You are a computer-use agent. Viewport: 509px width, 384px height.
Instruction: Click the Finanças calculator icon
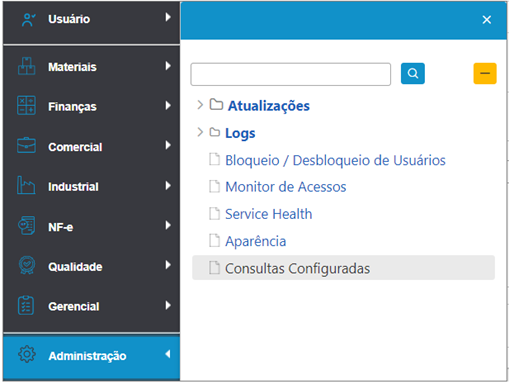coord(26,105)
